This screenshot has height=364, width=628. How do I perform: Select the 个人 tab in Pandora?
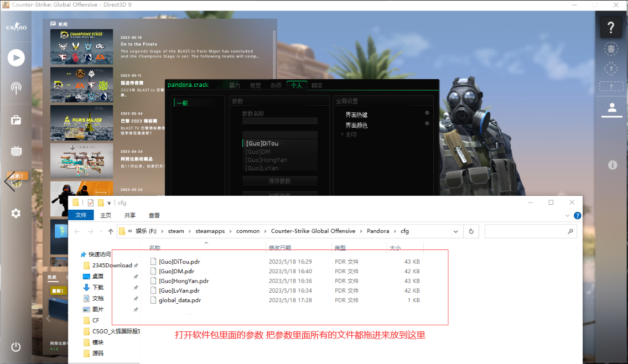297,85
